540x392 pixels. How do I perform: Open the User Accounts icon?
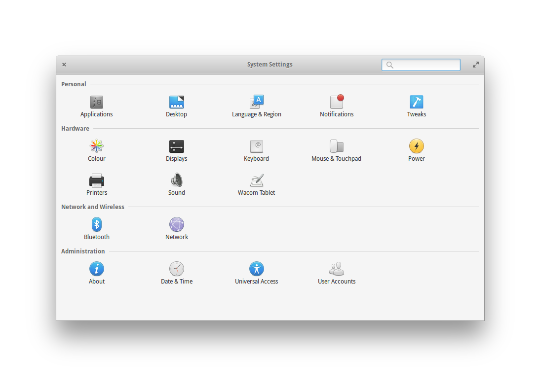pyautogui.click(x=337, y=269)
